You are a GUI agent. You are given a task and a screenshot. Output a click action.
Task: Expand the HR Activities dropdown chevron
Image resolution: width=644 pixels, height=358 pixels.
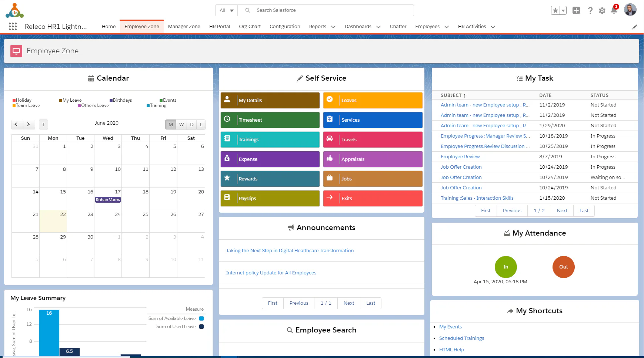(493, 27)
